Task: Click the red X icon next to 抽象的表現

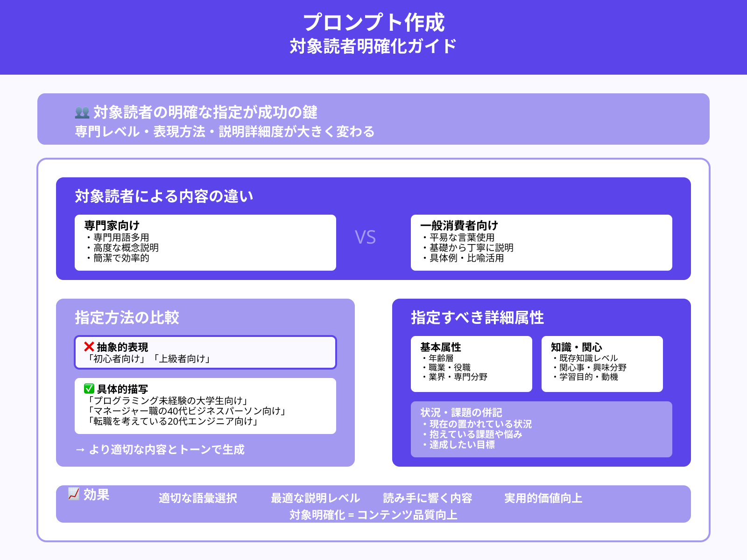Action: pos(89,347)
